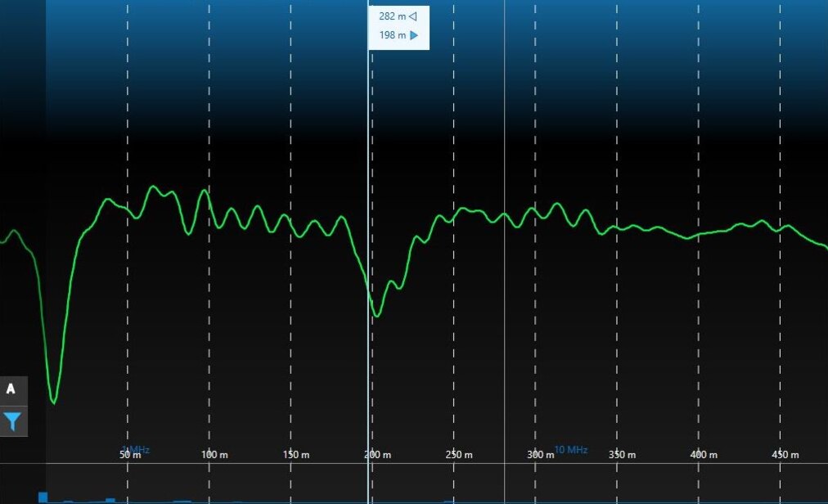Image resolution: width=828 pixels, height=504 pixels.
Task: Click the 400 m distance axis label
Action: tap(704, 455)
